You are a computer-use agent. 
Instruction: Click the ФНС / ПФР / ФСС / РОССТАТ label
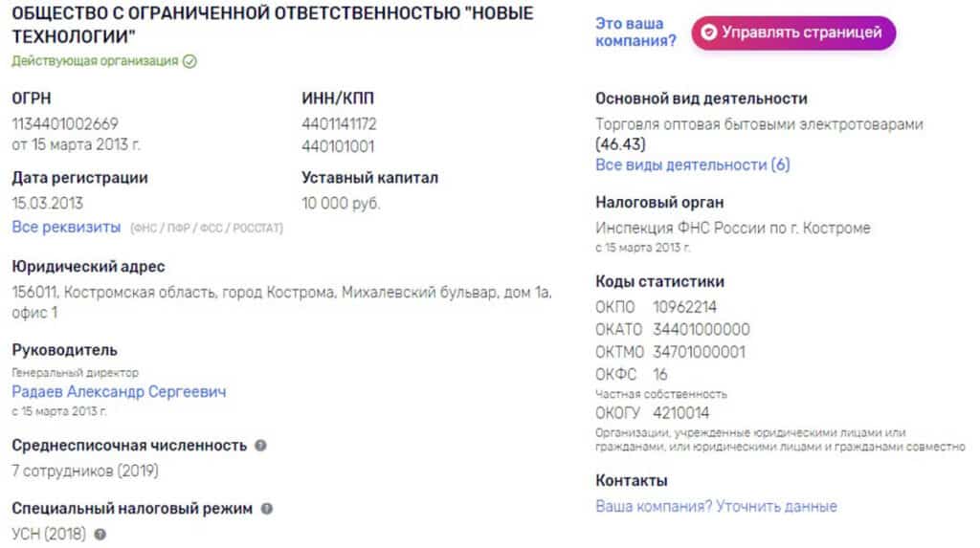213,229
